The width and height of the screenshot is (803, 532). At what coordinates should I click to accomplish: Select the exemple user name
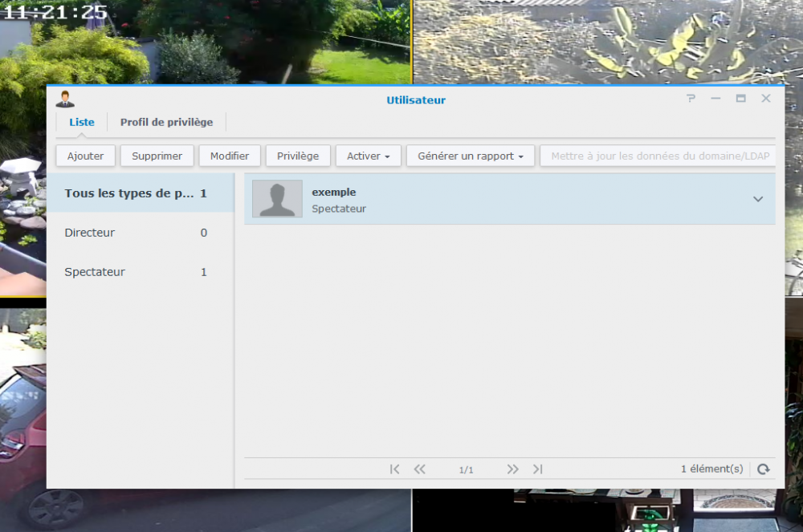334,193
